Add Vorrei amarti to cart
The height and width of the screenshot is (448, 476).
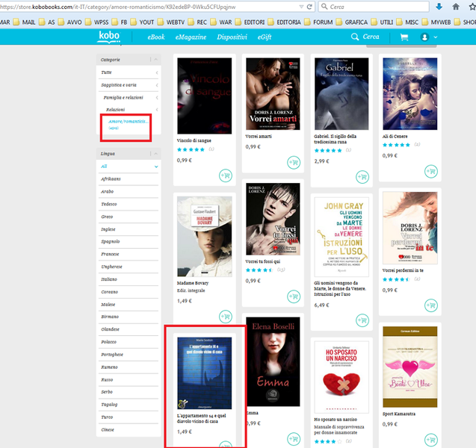294,162
